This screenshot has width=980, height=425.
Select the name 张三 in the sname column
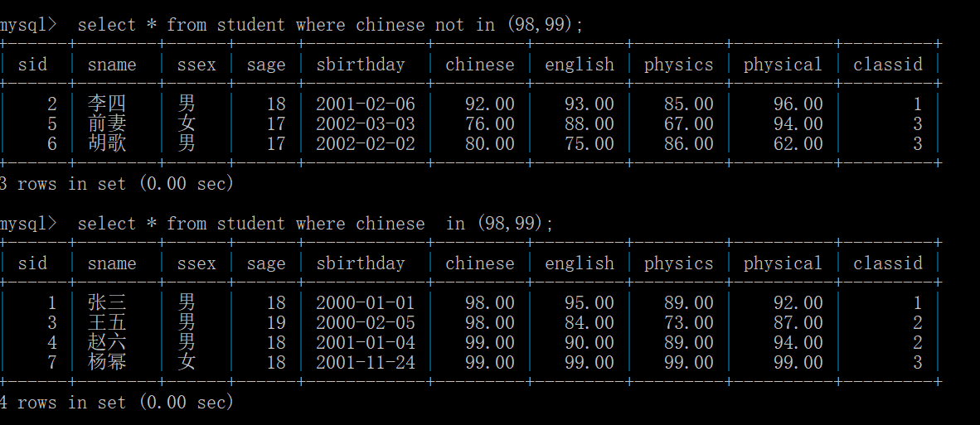[107, 302]
